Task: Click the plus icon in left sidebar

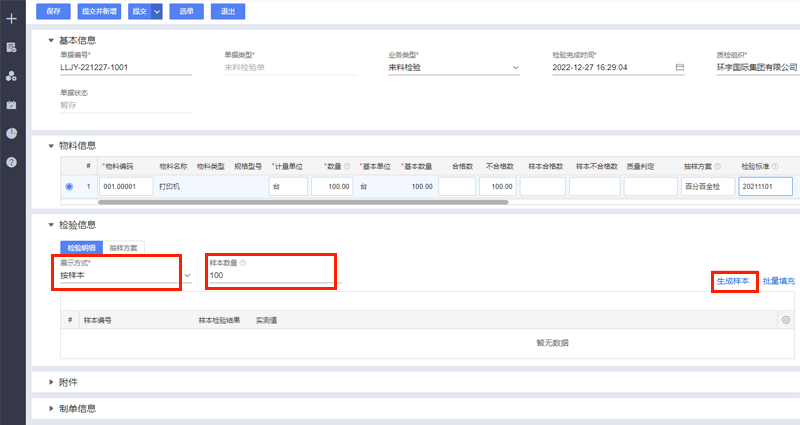Action: click(x=12, y=19)
